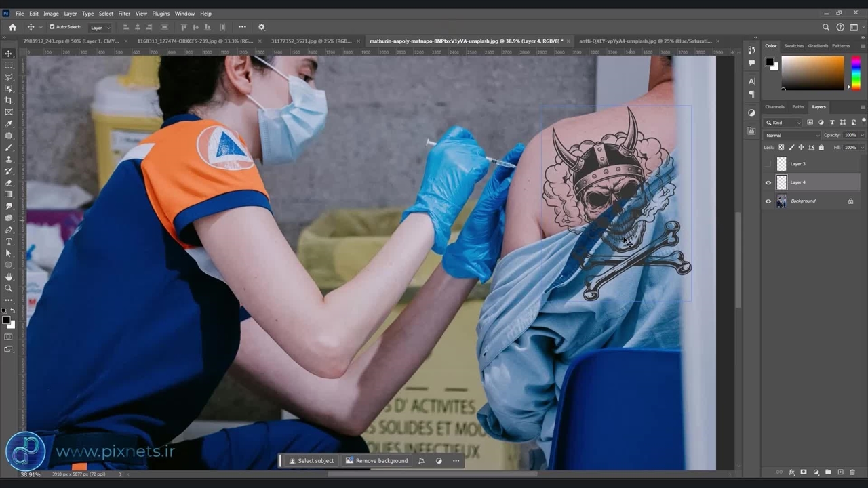Hide the Background layer visibility
868x488 pixels.
click(x=768, y=201)
